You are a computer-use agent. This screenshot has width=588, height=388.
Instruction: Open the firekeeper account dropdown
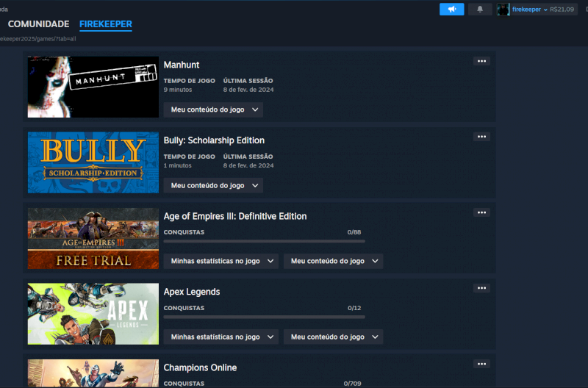529,10
